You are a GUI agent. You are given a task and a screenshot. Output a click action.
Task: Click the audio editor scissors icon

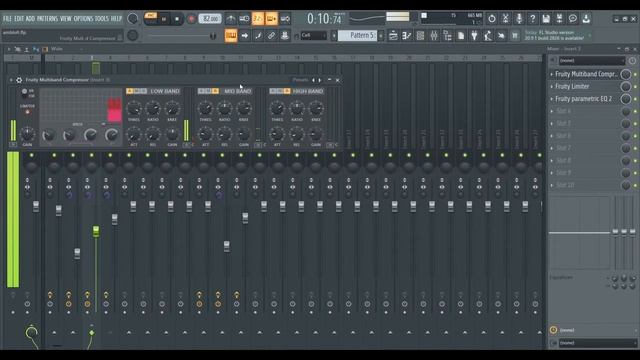click(505, 18)
